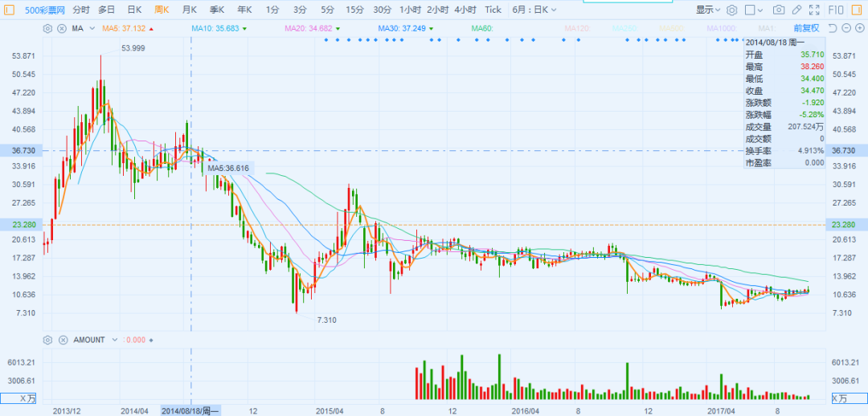Switch to the 年K tab
Image resolution: width=868 pixels, height=416 pixels.
244,10
